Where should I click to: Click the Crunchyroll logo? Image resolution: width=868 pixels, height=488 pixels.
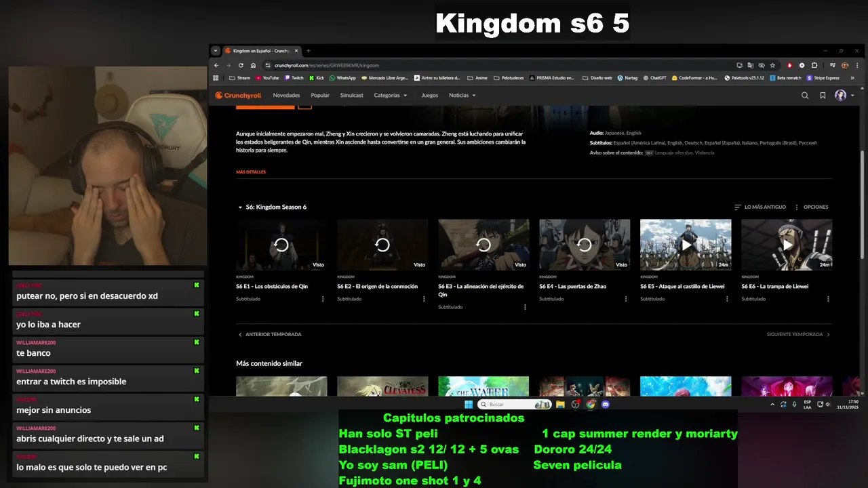238,96
